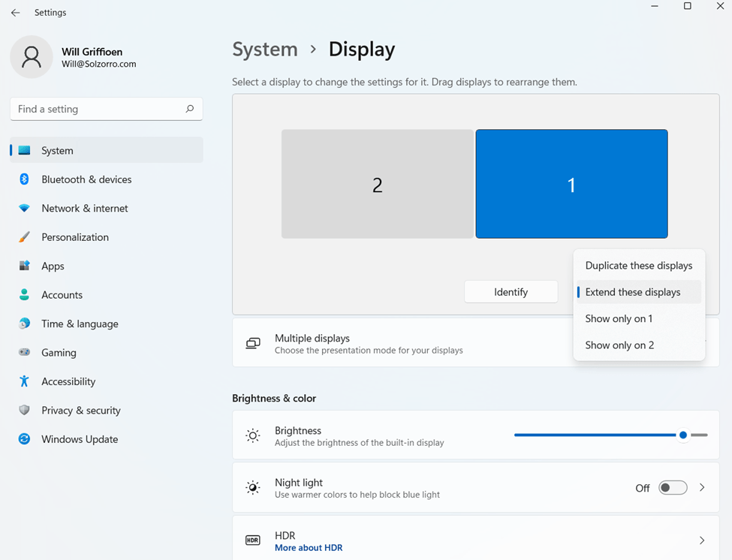This screenshot has height=560, width=732.
Task: Turn on the Night light switch
Action: tap(673, 488)
